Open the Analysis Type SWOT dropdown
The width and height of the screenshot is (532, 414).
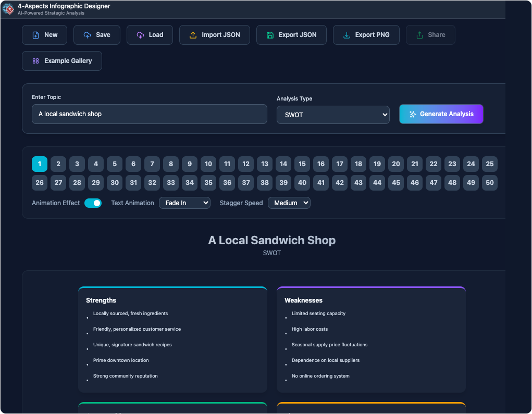tap(333, 115)
